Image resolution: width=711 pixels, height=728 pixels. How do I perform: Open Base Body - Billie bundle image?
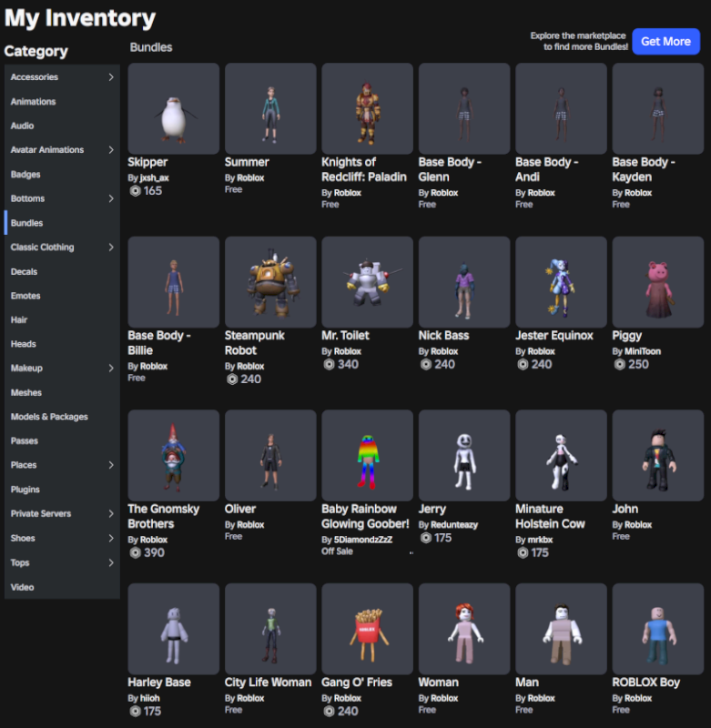pos(174,282)
